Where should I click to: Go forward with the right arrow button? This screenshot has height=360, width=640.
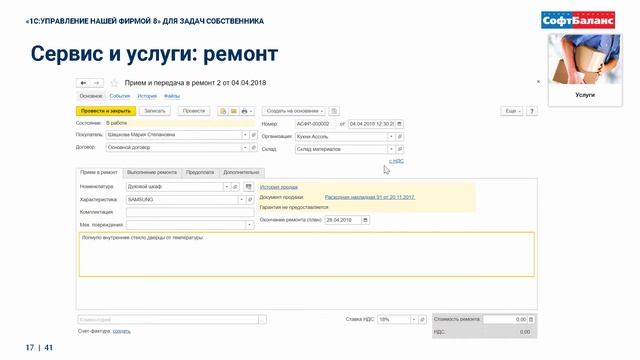point(97,83)
